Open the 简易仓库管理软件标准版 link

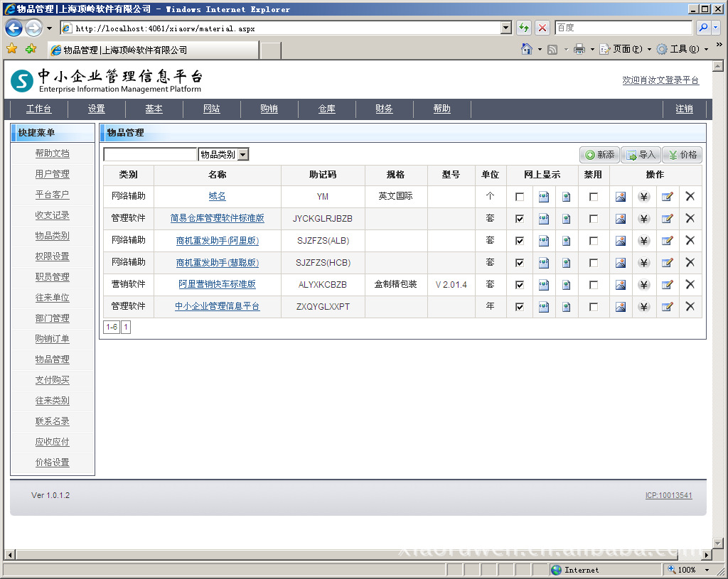point(217,218)
